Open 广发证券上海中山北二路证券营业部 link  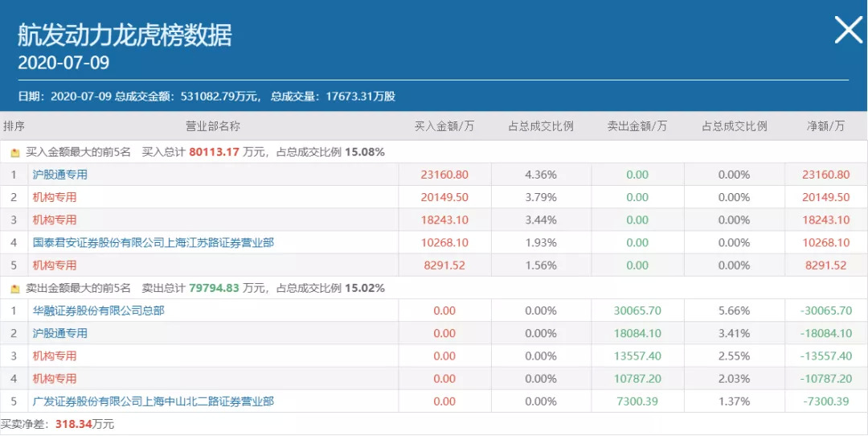click(x=153, y=401)
